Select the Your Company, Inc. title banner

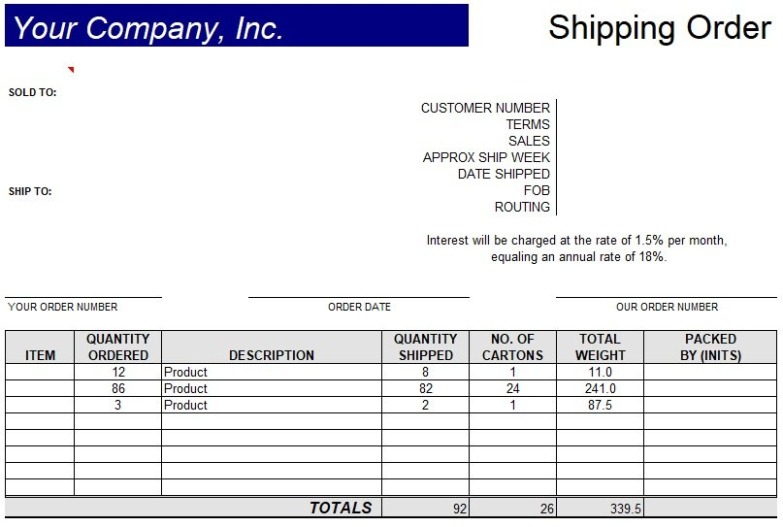(236, 27)
